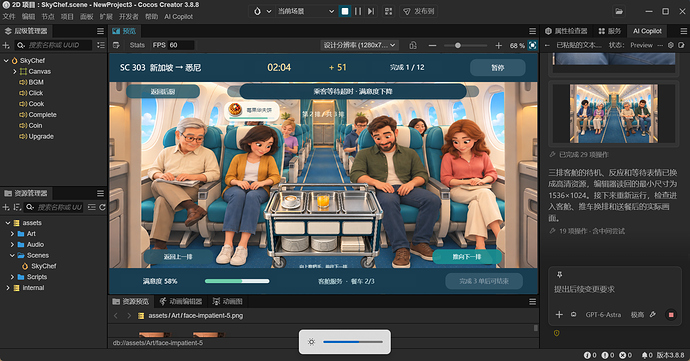
Task: Switch to the 属性检查器 tab
Action: 566,31
